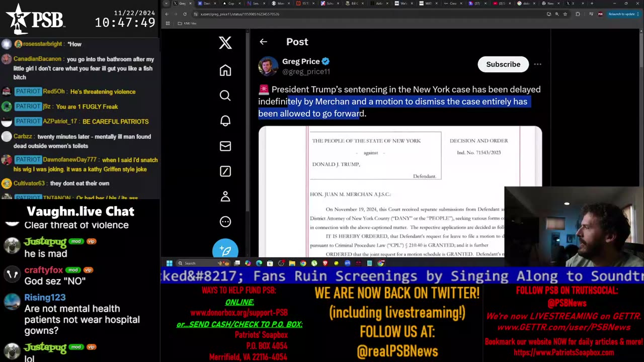Click the GETTR.com/user/PSBNews link text
644x362 pixels.
click(x=563, y=327)
